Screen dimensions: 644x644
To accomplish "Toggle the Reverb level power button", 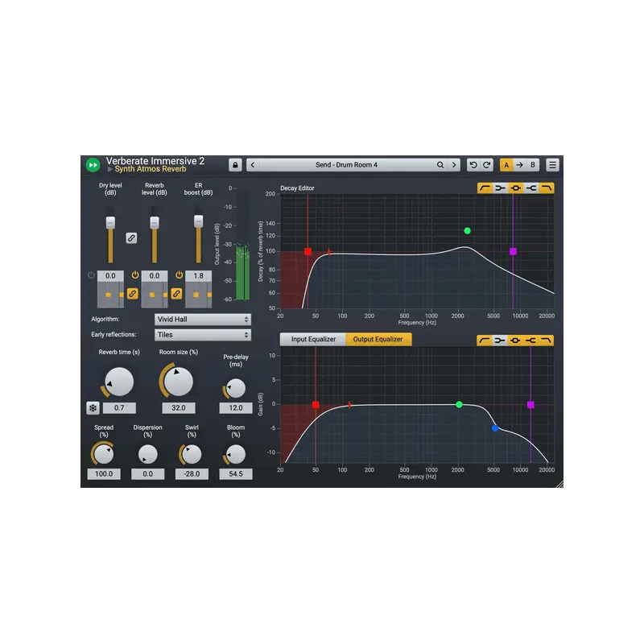I will tap(135, 275).
